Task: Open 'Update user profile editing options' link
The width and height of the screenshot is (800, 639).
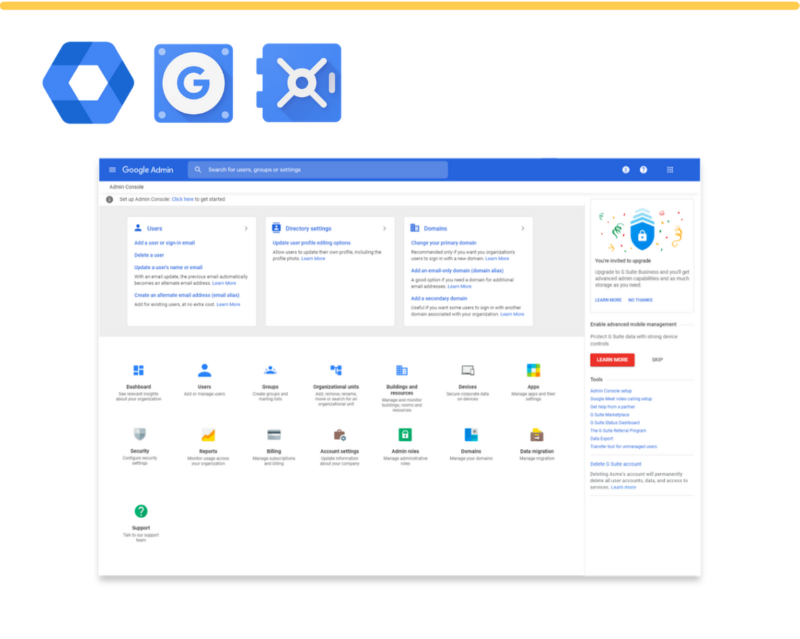Action: point(312,243)
